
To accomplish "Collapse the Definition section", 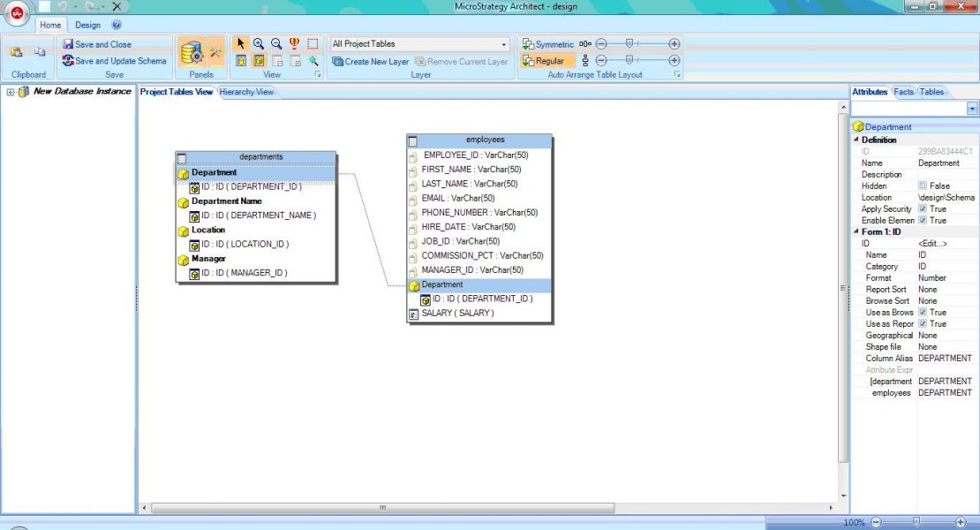I will coord(856,140).
